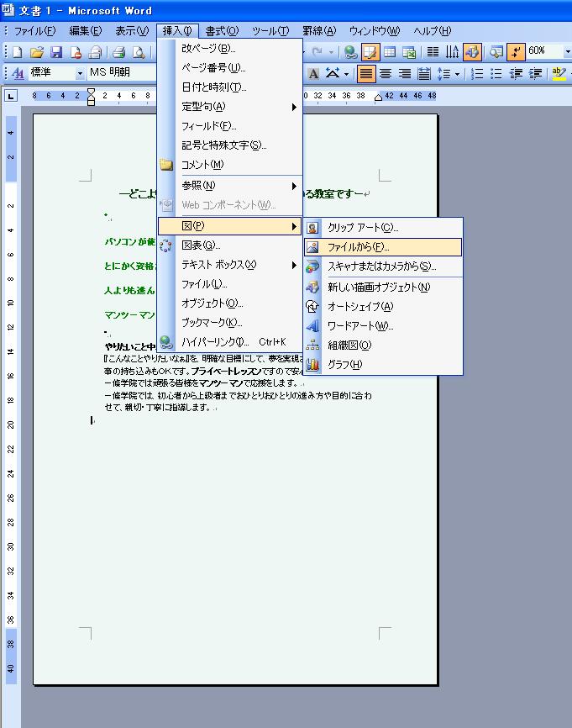The width and height of the screenshot is (572, 728).
Task: Open the zoom dropdown showing 60%
Action: [x=567, y=51]
